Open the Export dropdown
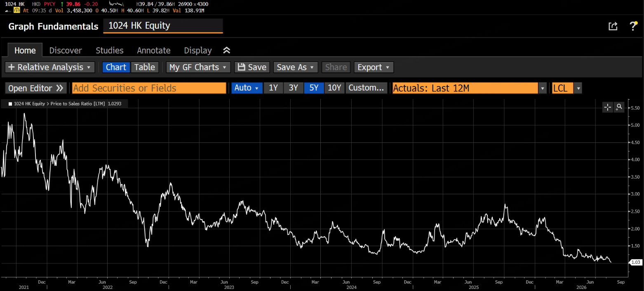This screenshot has height=291, width=644. click(374, 67)
